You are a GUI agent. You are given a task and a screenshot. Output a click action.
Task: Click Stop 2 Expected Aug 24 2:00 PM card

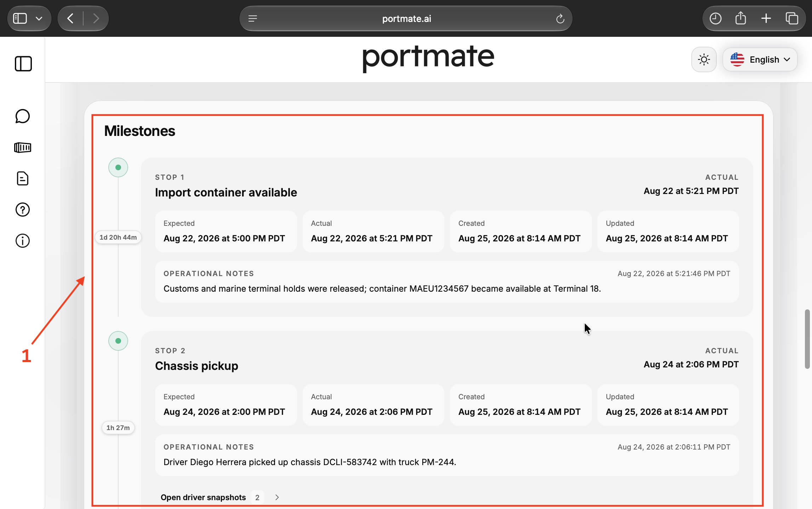[226, 405]
